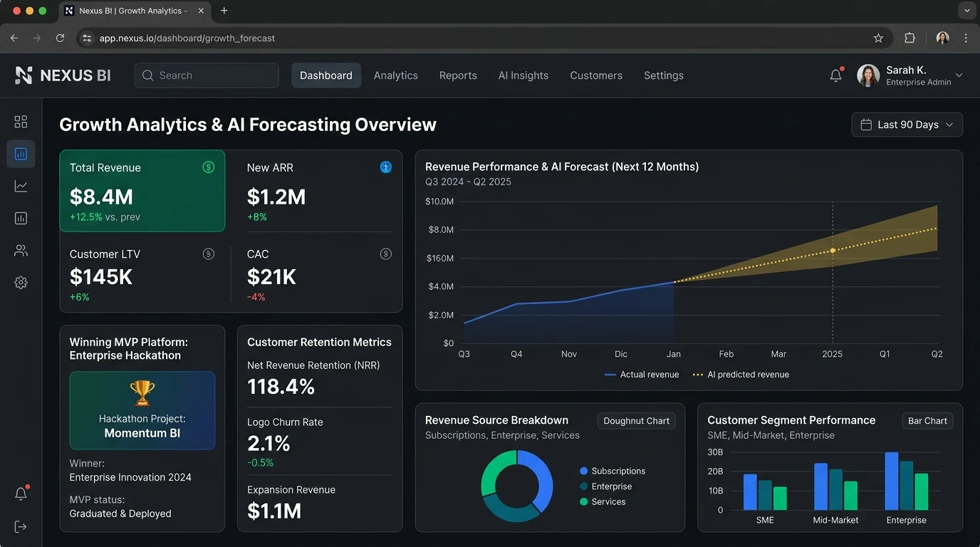This screenshot has height=547, width=980.
Task: Go to the Reports nav tab
Action: point(458,75)
